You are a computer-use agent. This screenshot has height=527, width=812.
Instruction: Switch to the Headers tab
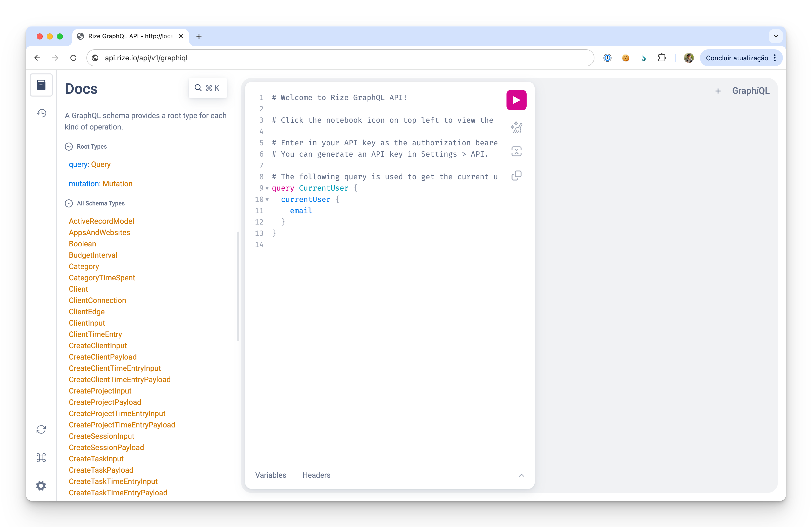[316, 475]
